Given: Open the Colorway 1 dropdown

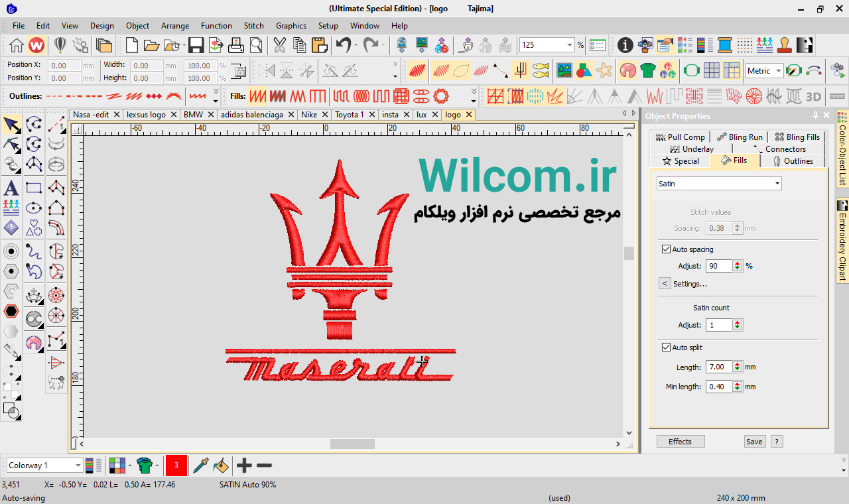Looking at the screenshot, I should click(78, 466).
